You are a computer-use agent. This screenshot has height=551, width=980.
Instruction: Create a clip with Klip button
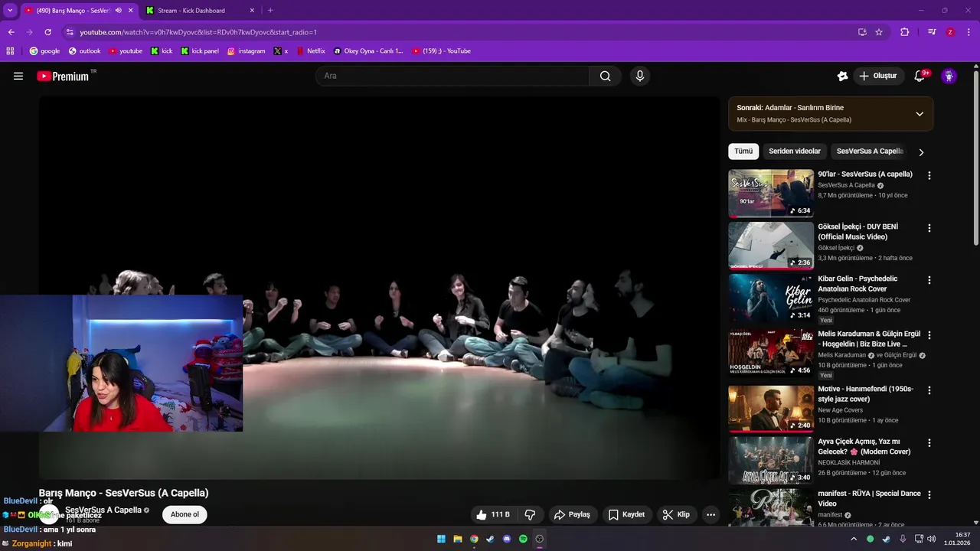pos(676,514)
